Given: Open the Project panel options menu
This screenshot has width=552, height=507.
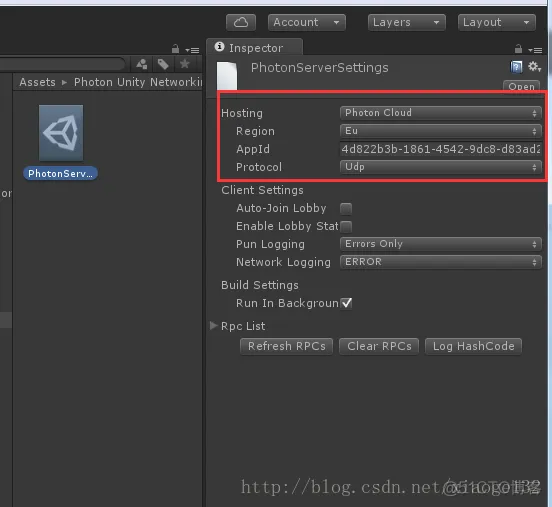Looking at the screenshot, I should (x=192, y=50).
